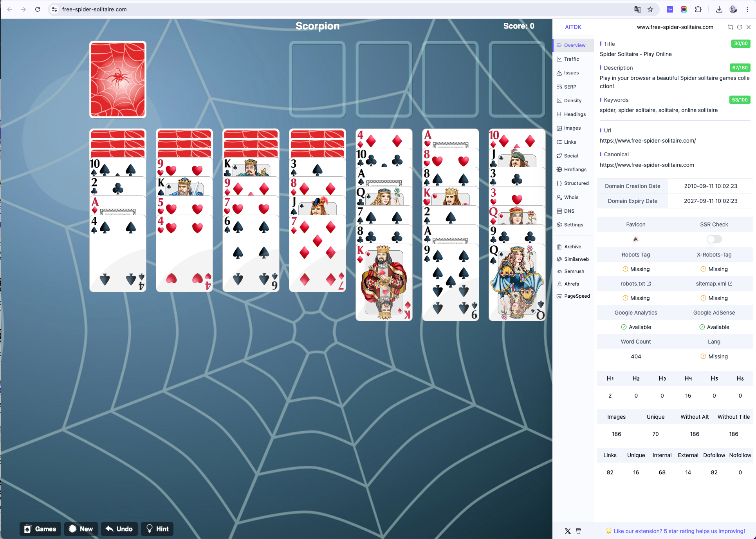The width and height of the screenshot is (756, 539).
Task: Open the robots.txt external link
Action: pos(635,284)
